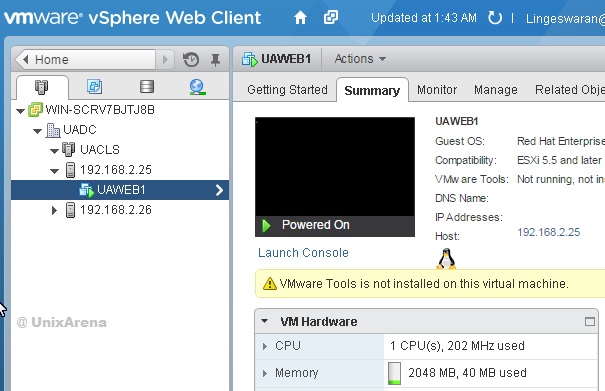The image size is (605, 391).
Task: Click the Home navigator button
Action: 85,59
